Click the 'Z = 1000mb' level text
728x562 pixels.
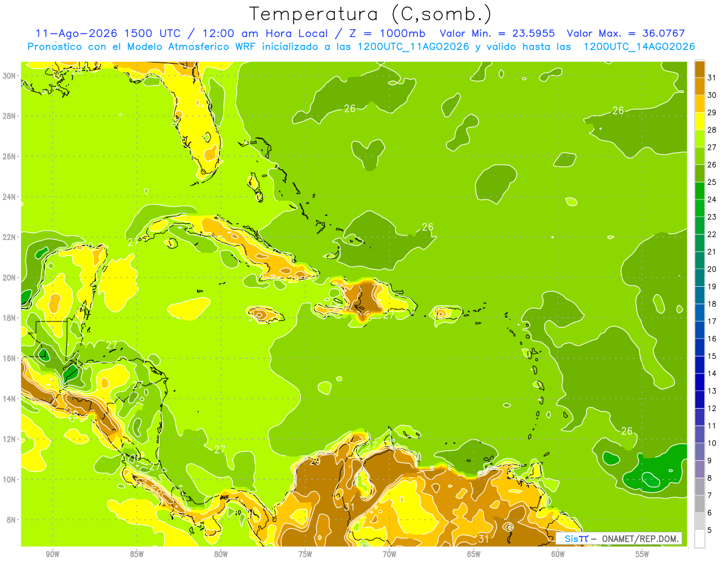[387, 33]
